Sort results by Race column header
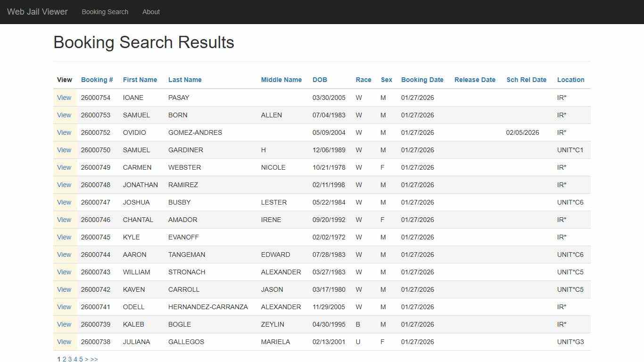Viewport: 644px width, 362px height. pos(363,80)
